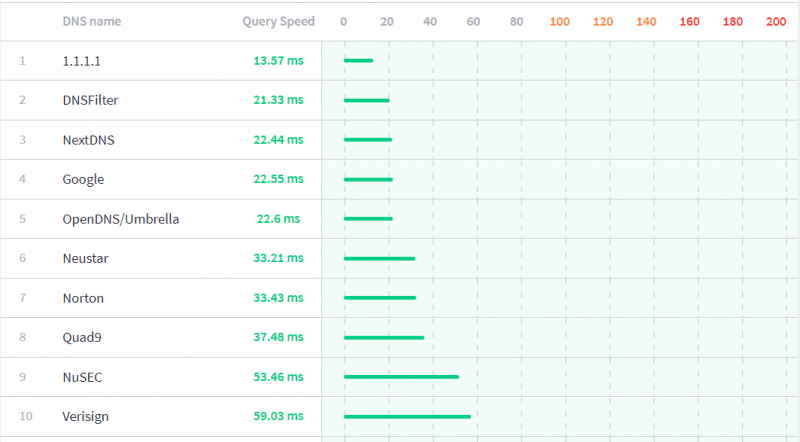Image resolution: width=800 pixels, height=442 pixels.
Task: Select the Google DNS name
Action: [x=83, y=180]
